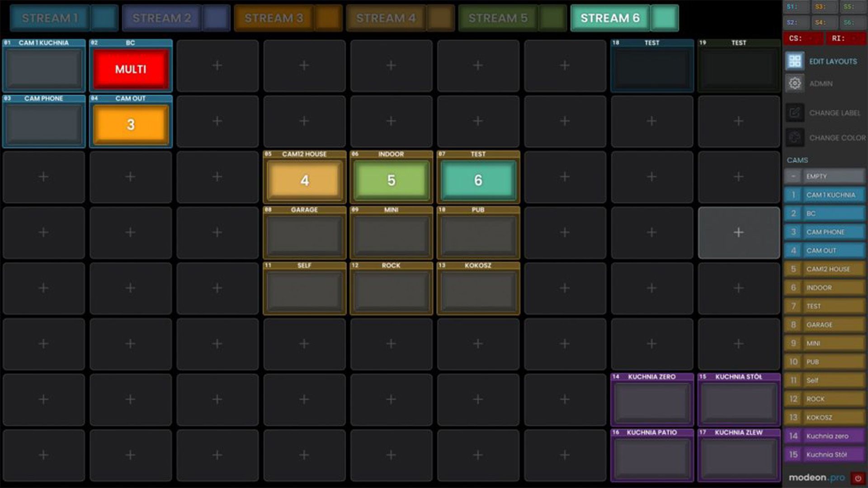Select the CAM PHONE tile button

point(44,125)
